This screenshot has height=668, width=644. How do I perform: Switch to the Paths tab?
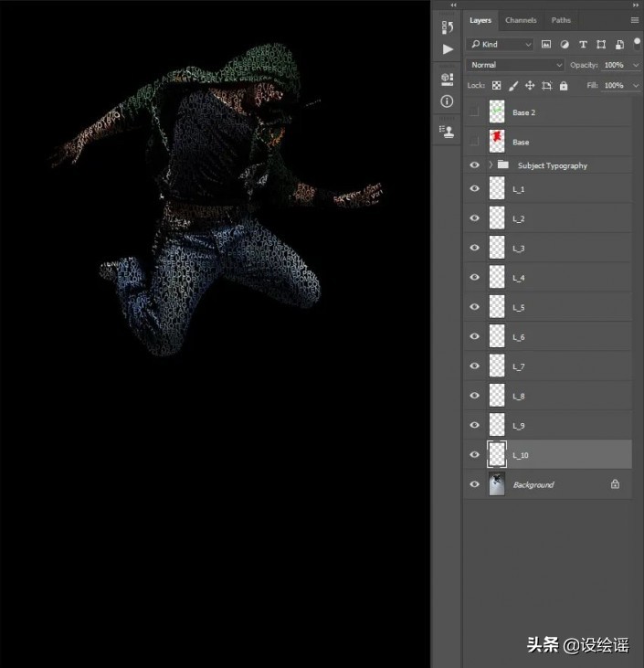561,20
